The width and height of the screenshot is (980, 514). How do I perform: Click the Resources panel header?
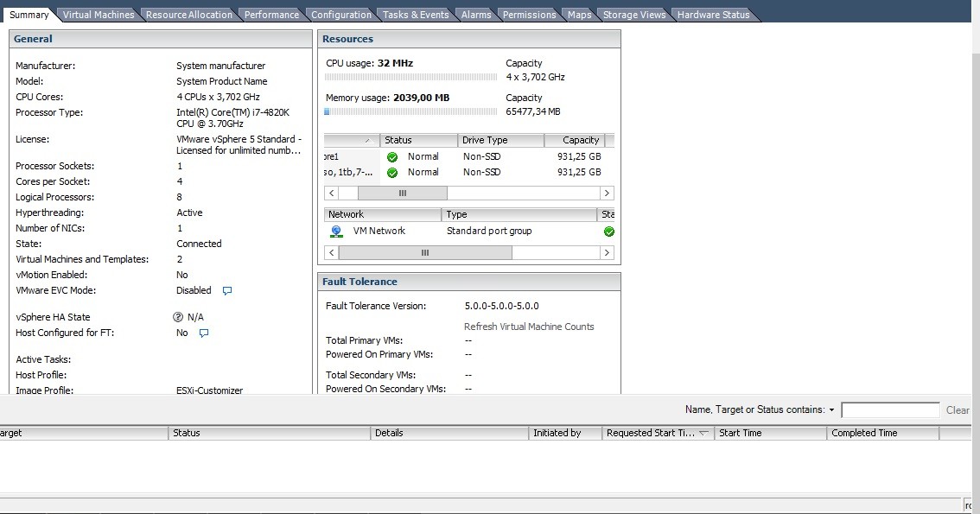[468, 39]
